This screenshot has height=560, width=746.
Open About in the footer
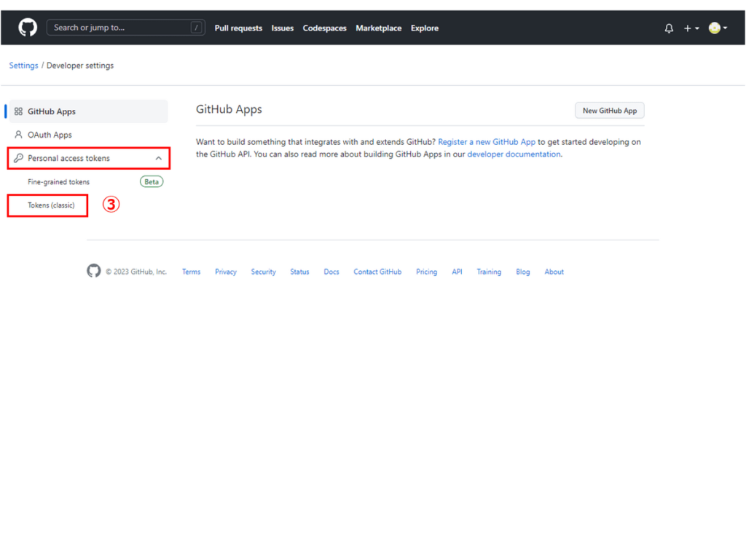(554, 272)
